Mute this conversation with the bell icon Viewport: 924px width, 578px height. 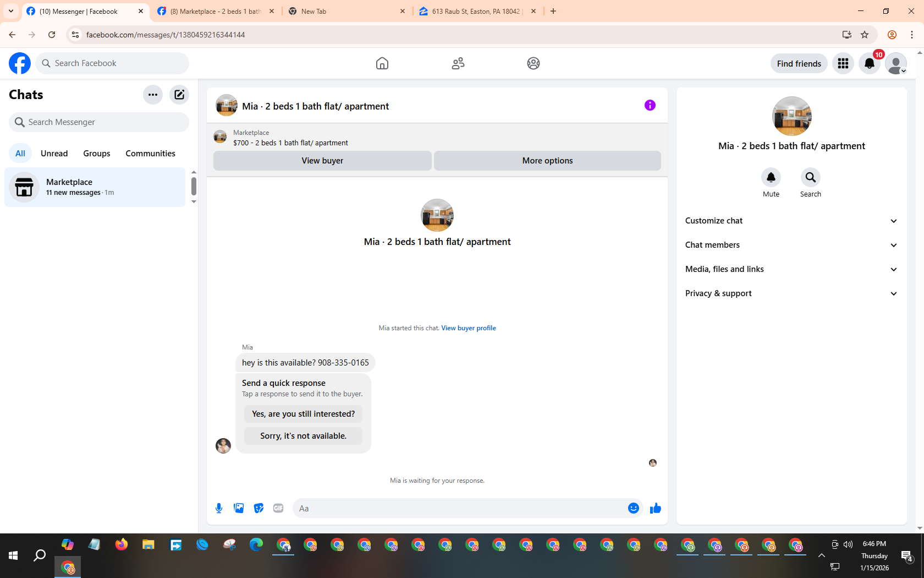(771, 177)
